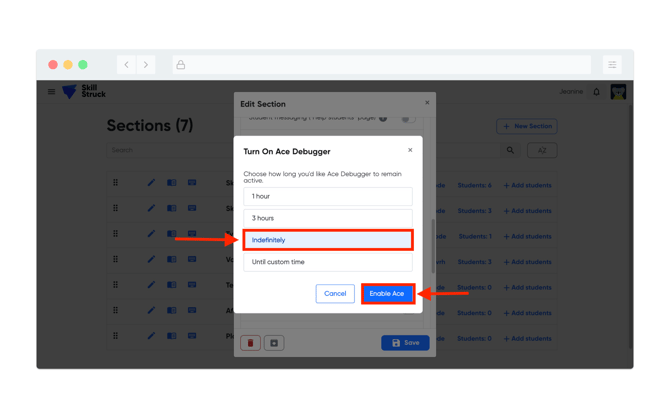
Task: Toggle the AZ sort button
Action: (542, 150)
